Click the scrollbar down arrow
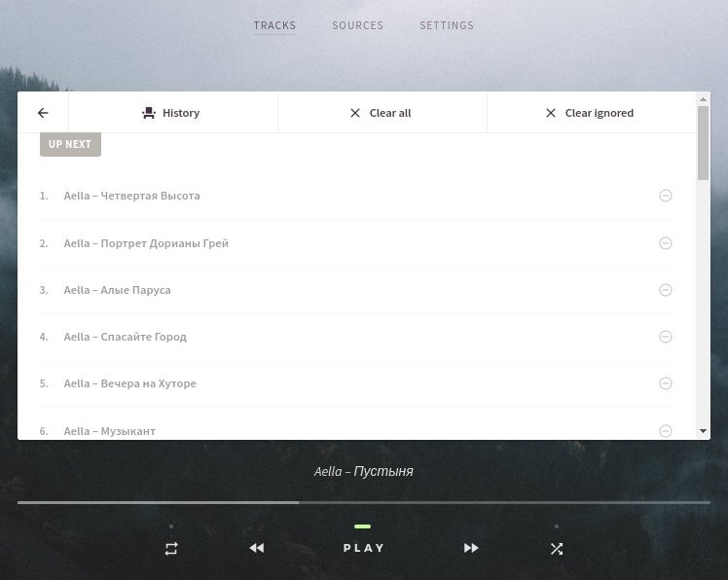Viewport: 728px width, 580px height. (x=703, y=431)
